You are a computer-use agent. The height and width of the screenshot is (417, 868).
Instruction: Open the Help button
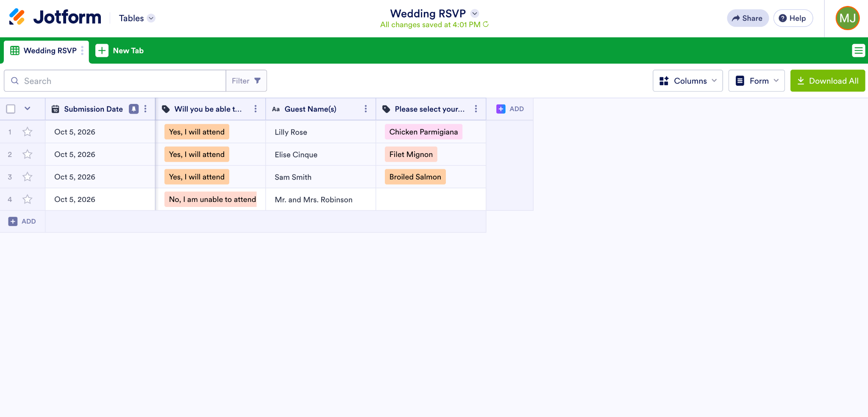[x=793, y=18]
